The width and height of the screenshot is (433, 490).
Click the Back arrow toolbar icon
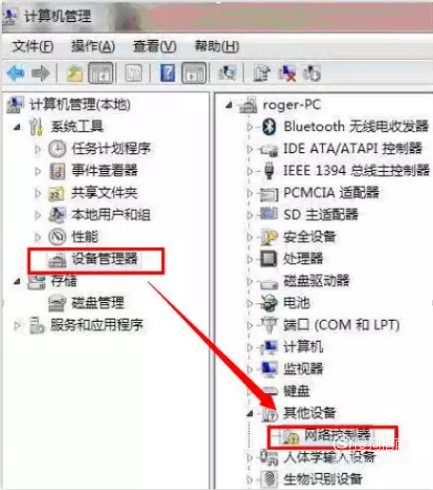[15, 73]
